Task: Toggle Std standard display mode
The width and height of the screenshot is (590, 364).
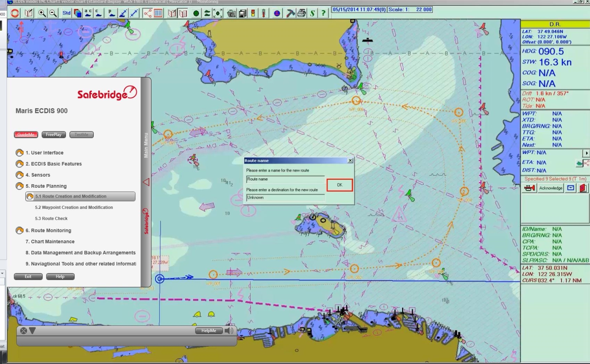Action: tap(66, 13)
